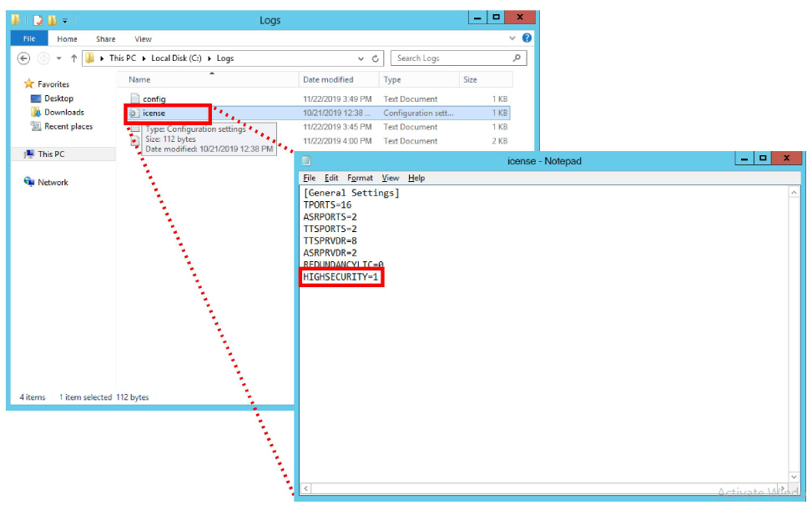Sort files by the Type column

pos(392,80)
